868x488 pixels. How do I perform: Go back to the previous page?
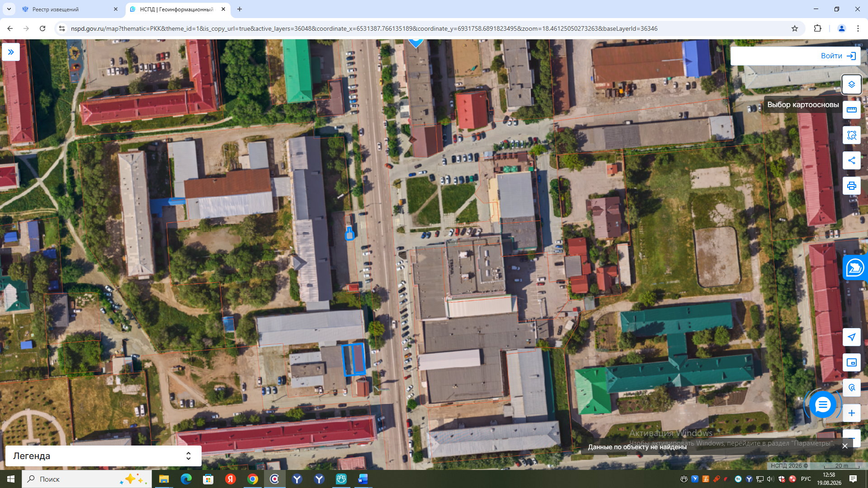pyautogui.click(x=10, y=28)
